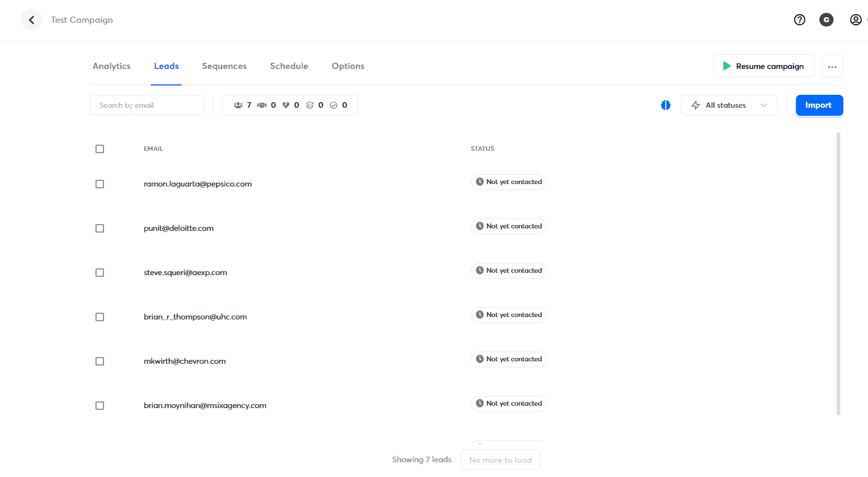The width and height of the screenshot is (868, 477).
Task: Click the leads list vertical scrollbar
Action: coord(838,273)
